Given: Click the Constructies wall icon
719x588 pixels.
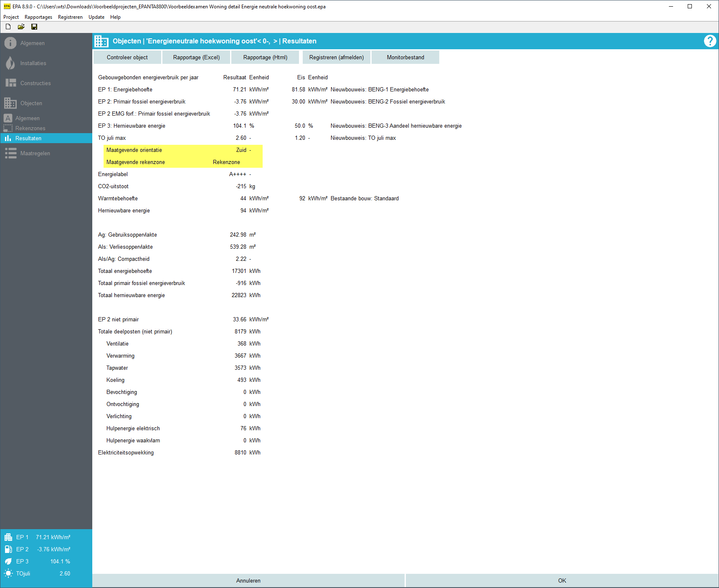Looking at the screenshot, I should pyautogui.click(x=10, y=83).
